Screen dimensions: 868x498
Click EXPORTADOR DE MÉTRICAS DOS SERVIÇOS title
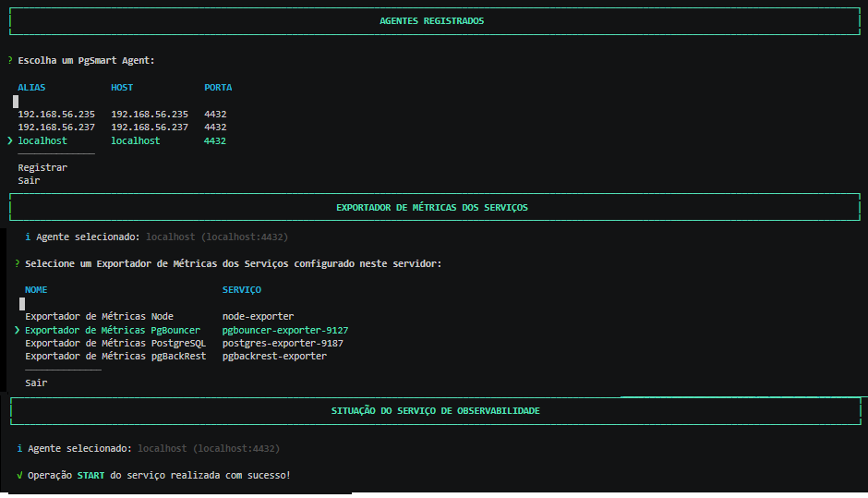coord(432,208)
